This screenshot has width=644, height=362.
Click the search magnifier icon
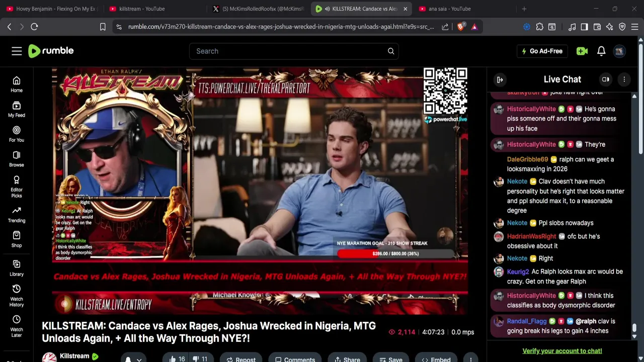point(391,51)
